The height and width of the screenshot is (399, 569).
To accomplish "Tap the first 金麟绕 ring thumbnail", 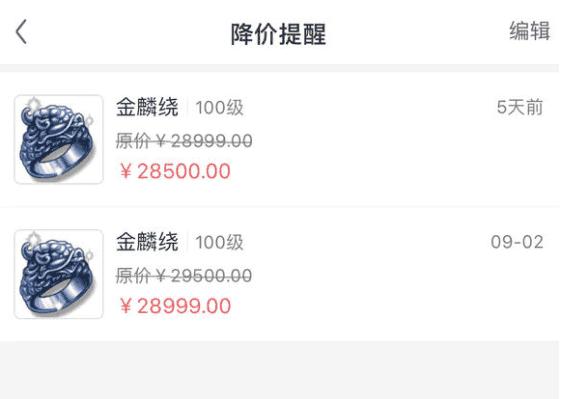I will [x=59, y=139].
